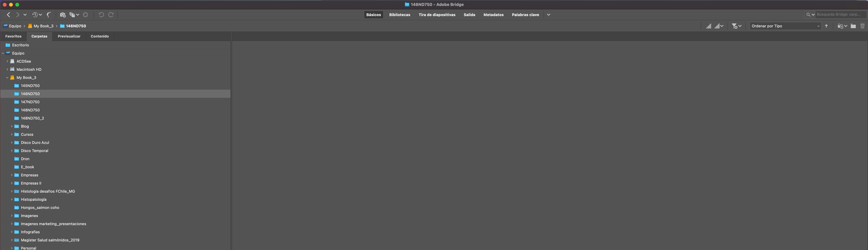868x250 pixels.
Task: Expand the Macintosh HD drive
Action: point(7,69)
